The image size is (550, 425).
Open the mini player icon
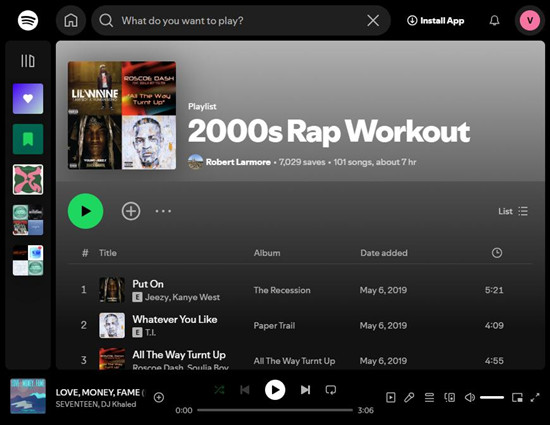[x=517, y=397]
